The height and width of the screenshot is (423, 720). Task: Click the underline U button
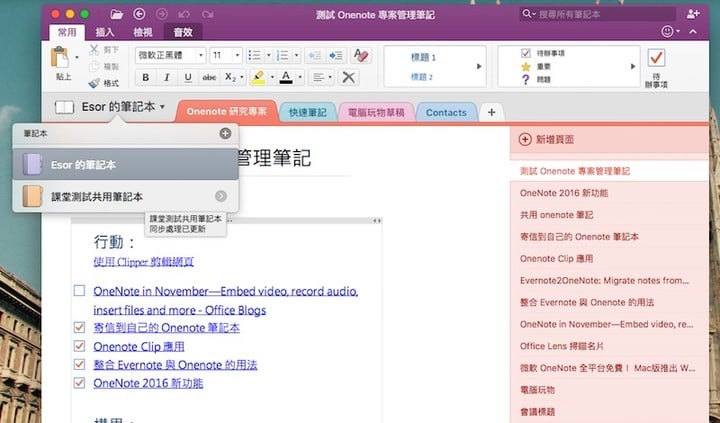[186, 77]
